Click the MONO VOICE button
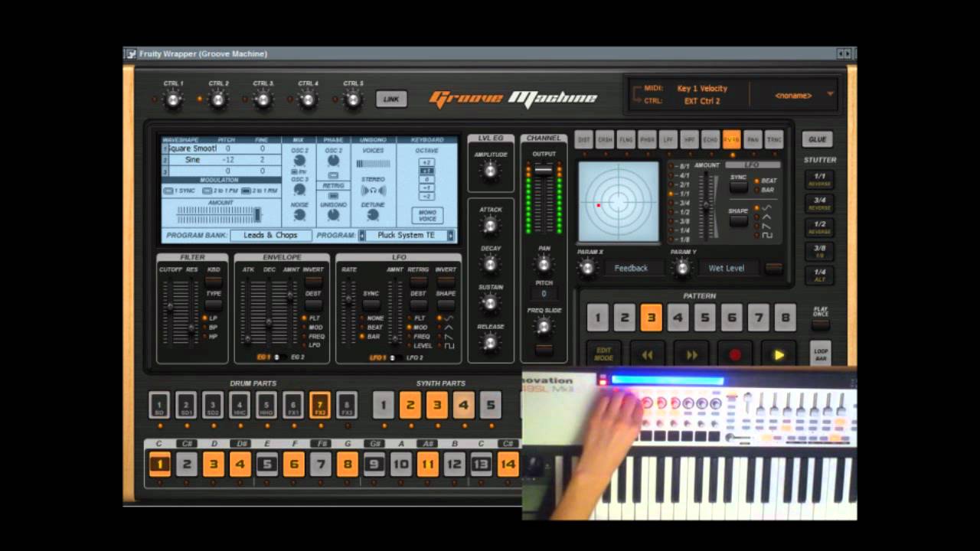 [x=427, y=216]
